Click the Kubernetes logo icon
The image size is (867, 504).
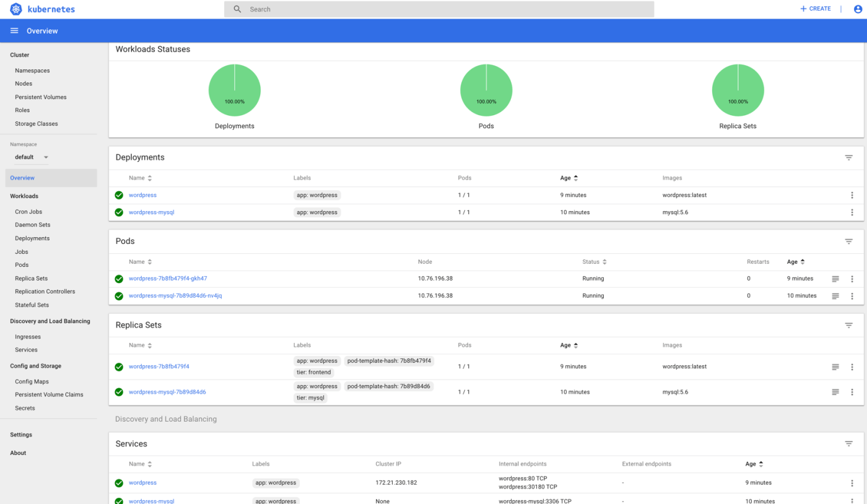(16, 9)
